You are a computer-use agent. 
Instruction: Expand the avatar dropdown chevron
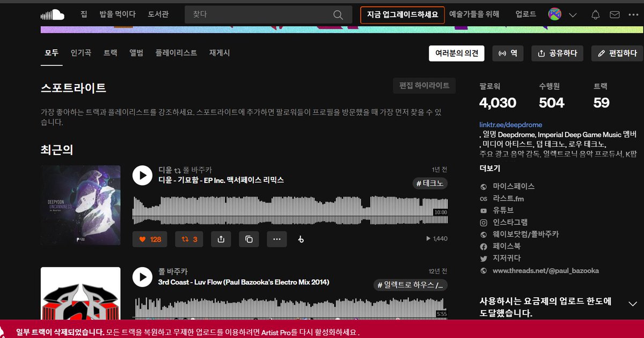point(573,15)
